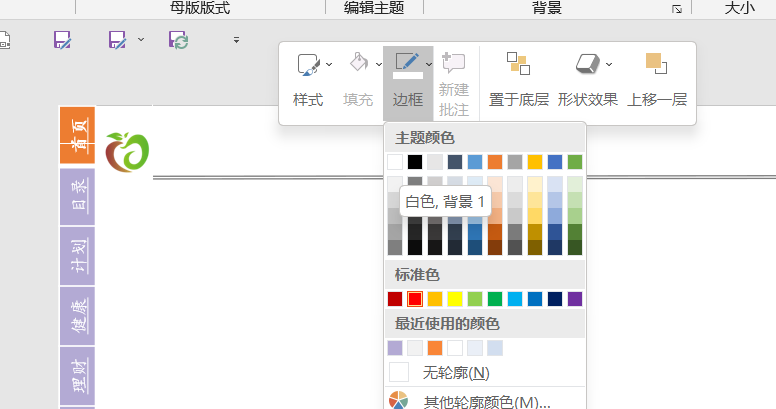The image size is (776, 409).
Task: Pick the light blue standard color
Action: point(515,299)
